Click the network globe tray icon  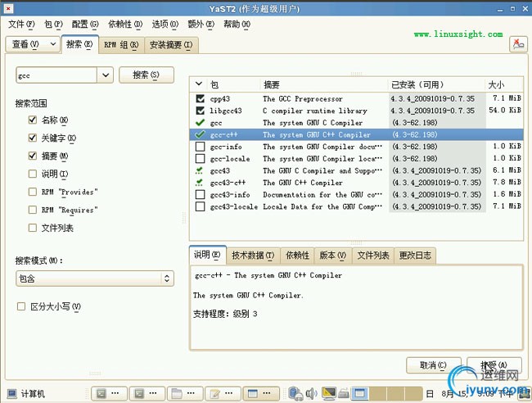[295, 394]
